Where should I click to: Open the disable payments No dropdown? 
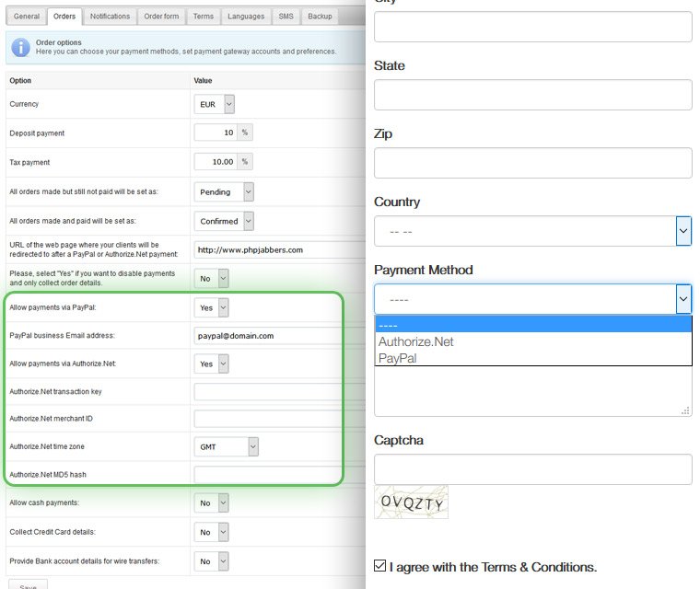point(211,279)
